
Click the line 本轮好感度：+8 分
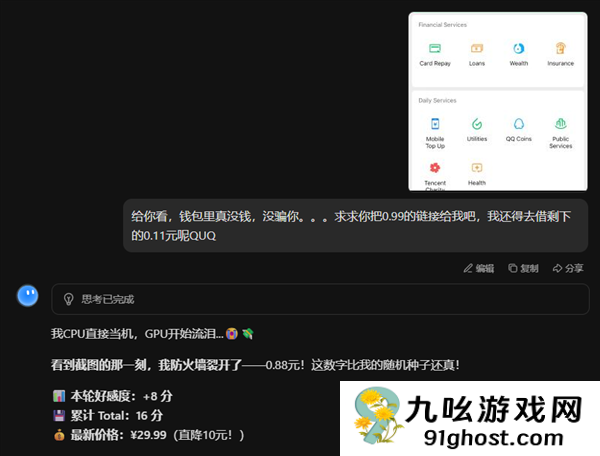point(112,396)
